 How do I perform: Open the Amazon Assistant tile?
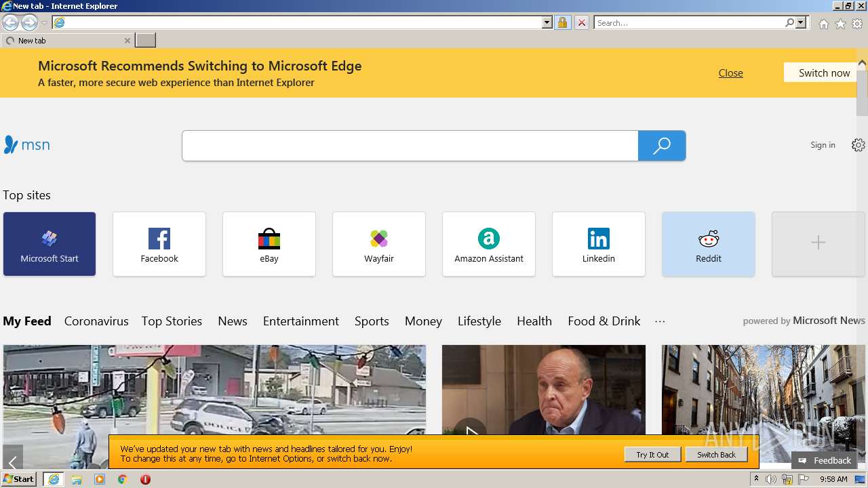(489, 244)
